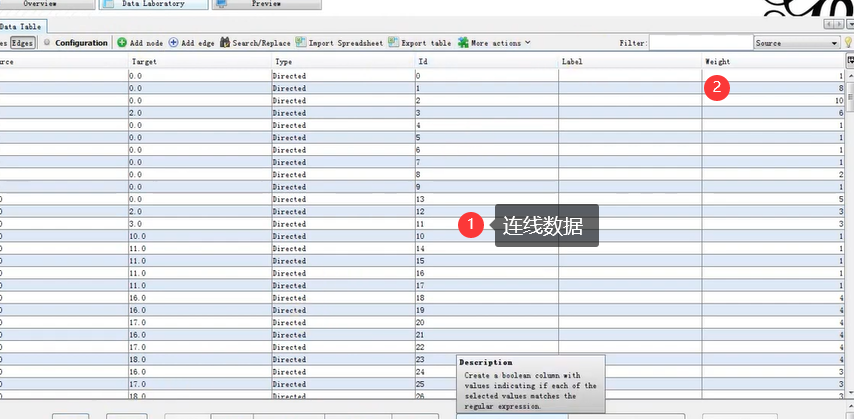Switch to the Preview tab
The height and width of the screenshot is (419, 854).
coord(266,4)
